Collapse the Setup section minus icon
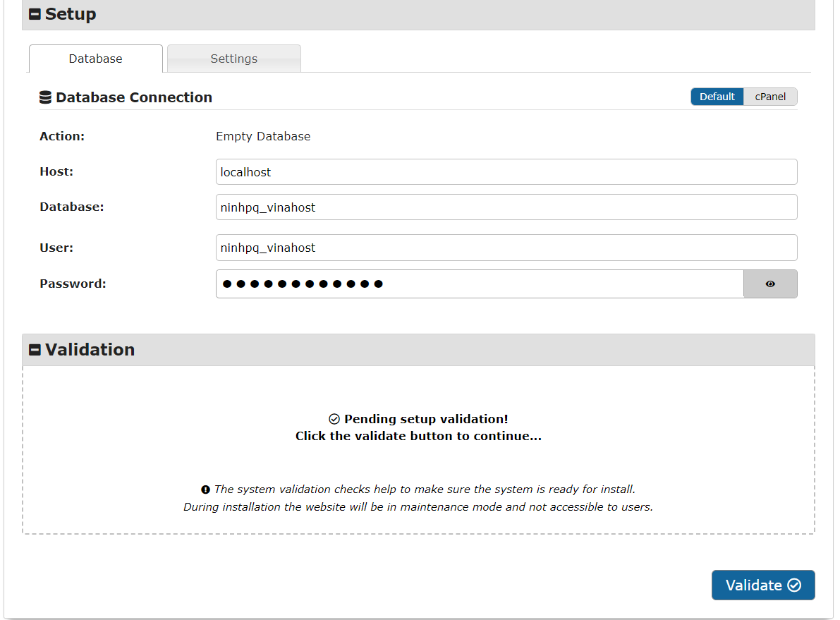Viewport: 840px width, 620px height. pyautogui.click(x=35, y=14)
